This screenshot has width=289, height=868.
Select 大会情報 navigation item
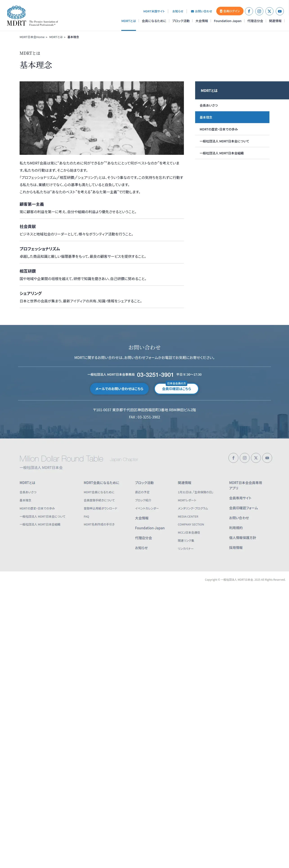(x=201, y=21)
